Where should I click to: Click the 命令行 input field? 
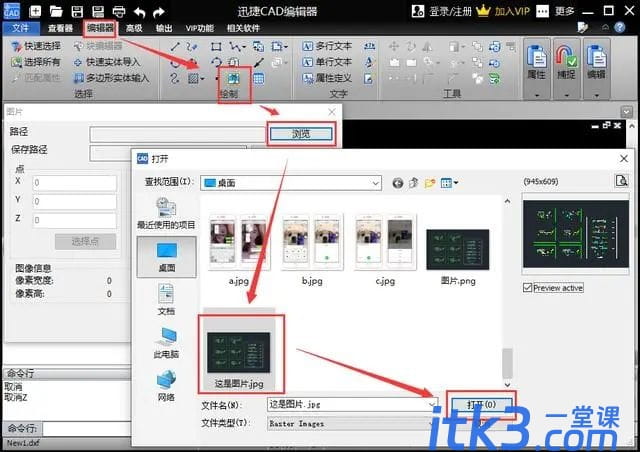[87, 429]
